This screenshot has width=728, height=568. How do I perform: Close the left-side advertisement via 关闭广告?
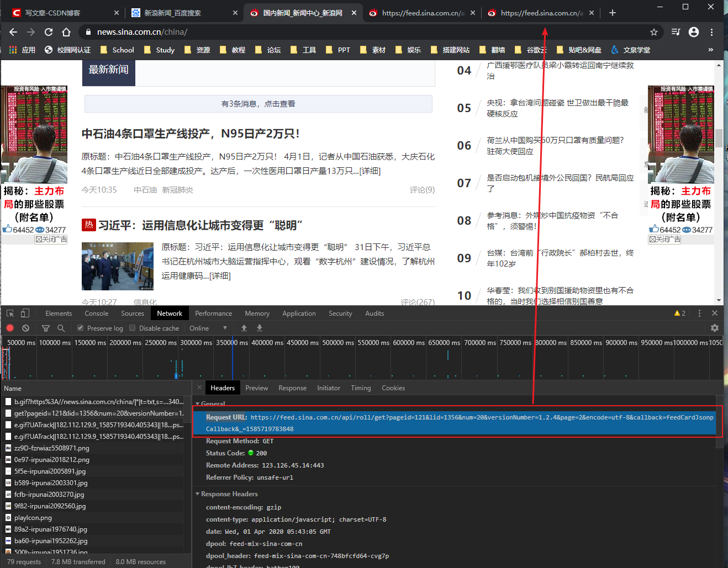click(51, 239)
